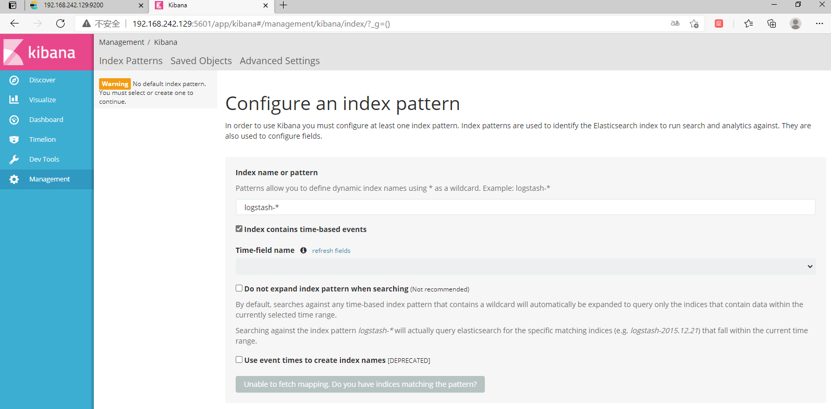Open Timelion icon in sidebar
Image resolution: width=833 pixels, height=409 pixels.
tap(14, 140)
